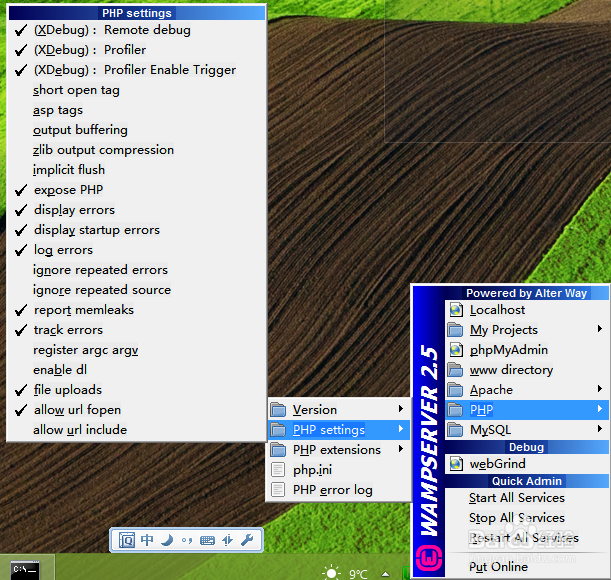Screen dimensions: 611x580
Task: Open soft keyboard icon in IME toolbar
Action: tap(207, 541)
